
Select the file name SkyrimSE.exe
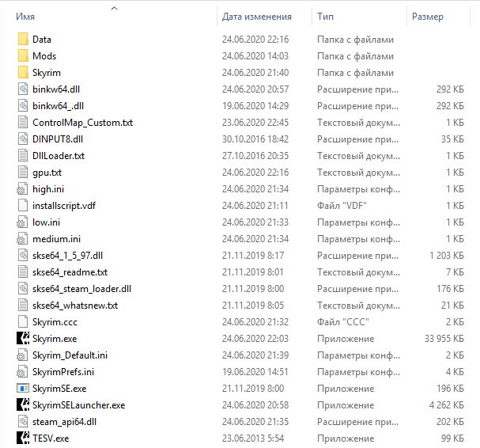[x=59, y=389]
